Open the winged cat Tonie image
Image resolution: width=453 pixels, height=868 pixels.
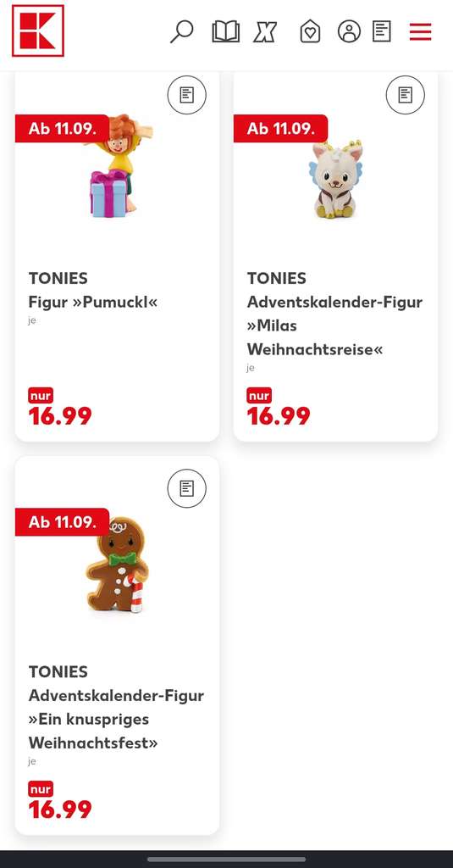coord(335,179)
